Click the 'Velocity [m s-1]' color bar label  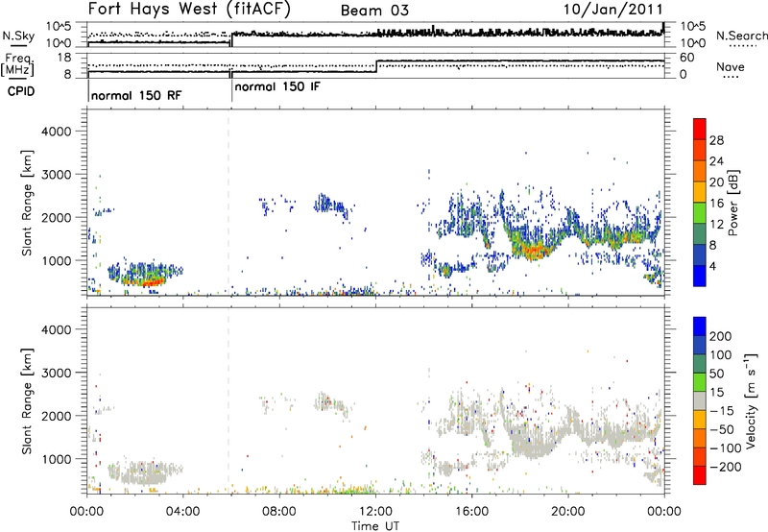pyautogui.click(x=751, y=400)
